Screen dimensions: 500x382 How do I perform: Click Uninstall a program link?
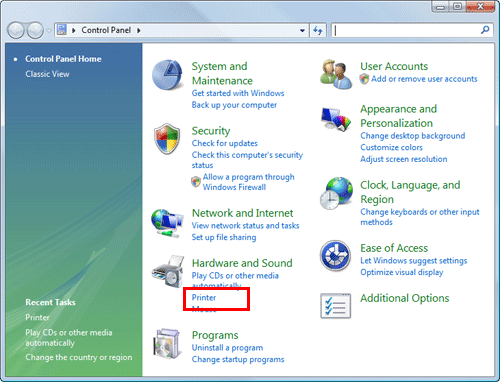tap(227, 348)
